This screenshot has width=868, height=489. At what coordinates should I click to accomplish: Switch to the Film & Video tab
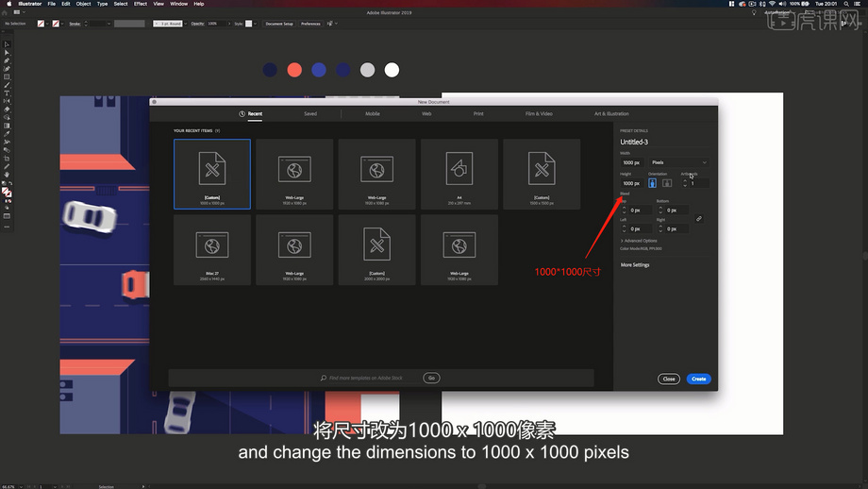[x=539, y=113]
